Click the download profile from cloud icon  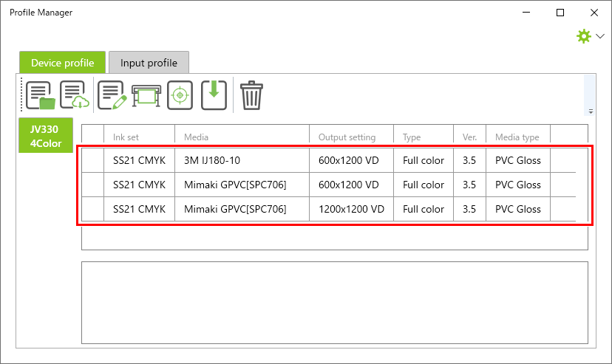pos(75,95)
